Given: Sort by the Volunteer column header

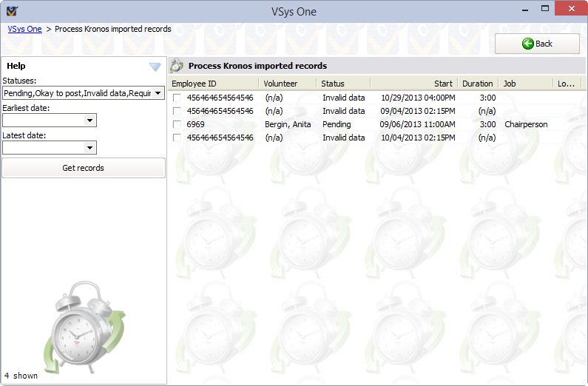Looking at the screenshot, I should coord(288,84).
